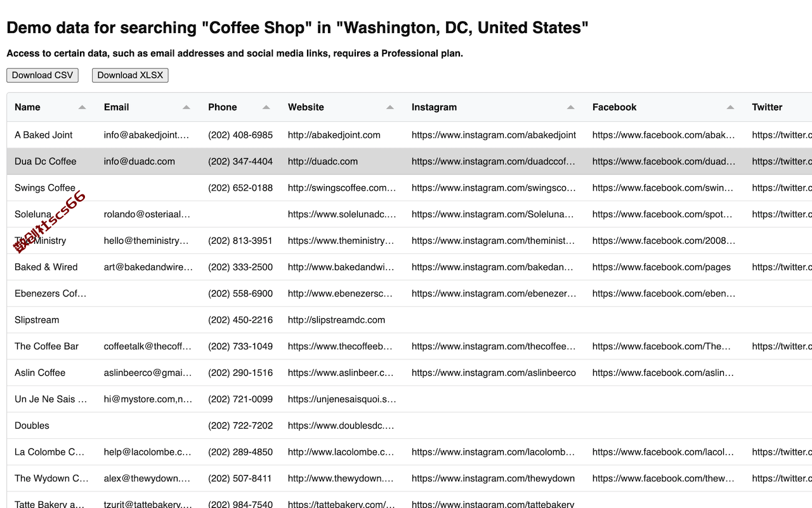The height and width of the screenshot is (508, 812).
Task: Sort by Website using header arrow
Action: (x=390, y=107)
